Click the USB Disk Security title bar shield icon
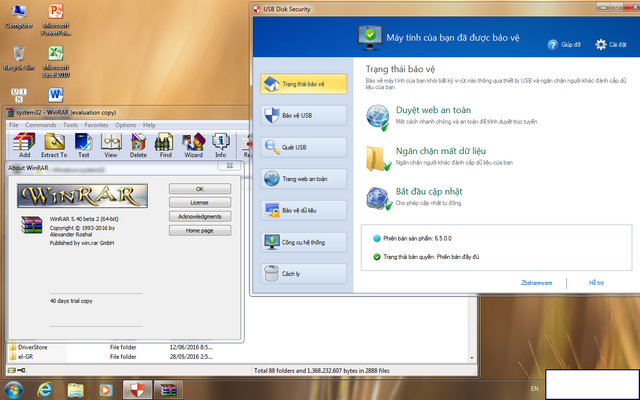640x400 pixels. [257, 9]
